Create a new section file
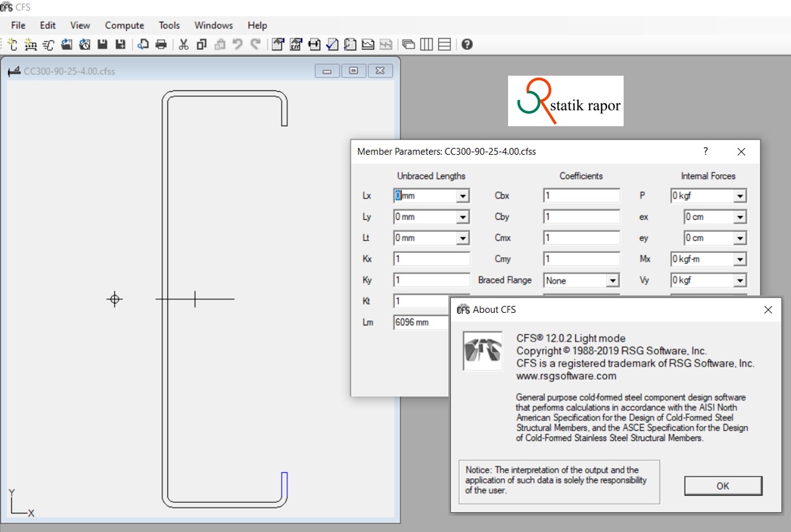The height and width of the screenshot is (532, 791). click(x=13, y=44)
